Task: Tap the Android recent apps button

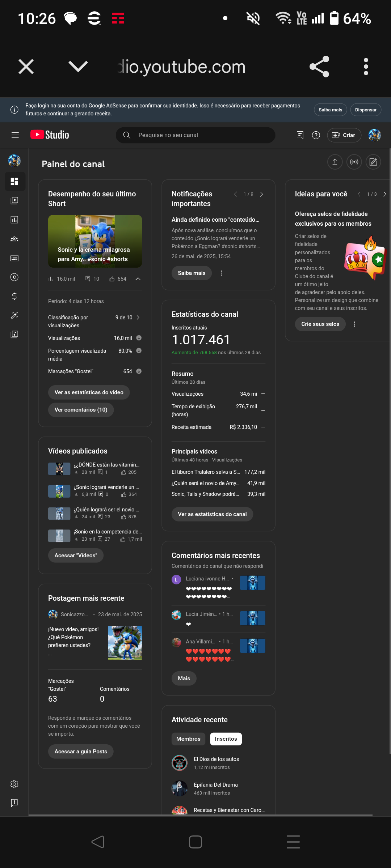Action: tap(293, 842)
